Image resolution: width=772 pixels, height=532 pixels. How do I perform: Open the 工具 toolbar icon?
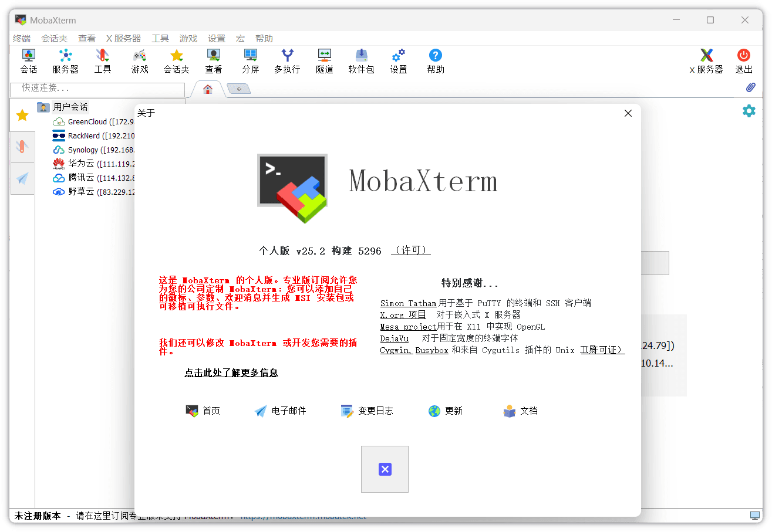[103, 62]
